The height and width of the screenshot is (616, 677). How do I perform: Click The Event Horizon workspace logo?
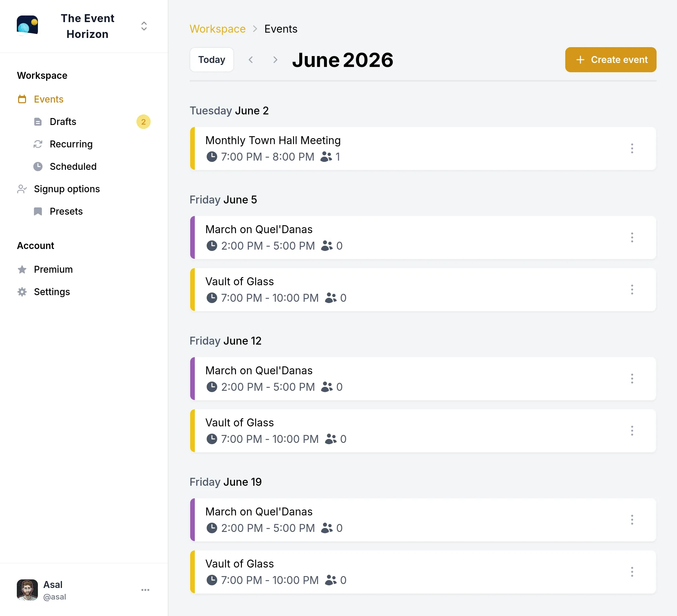(27, 25)
